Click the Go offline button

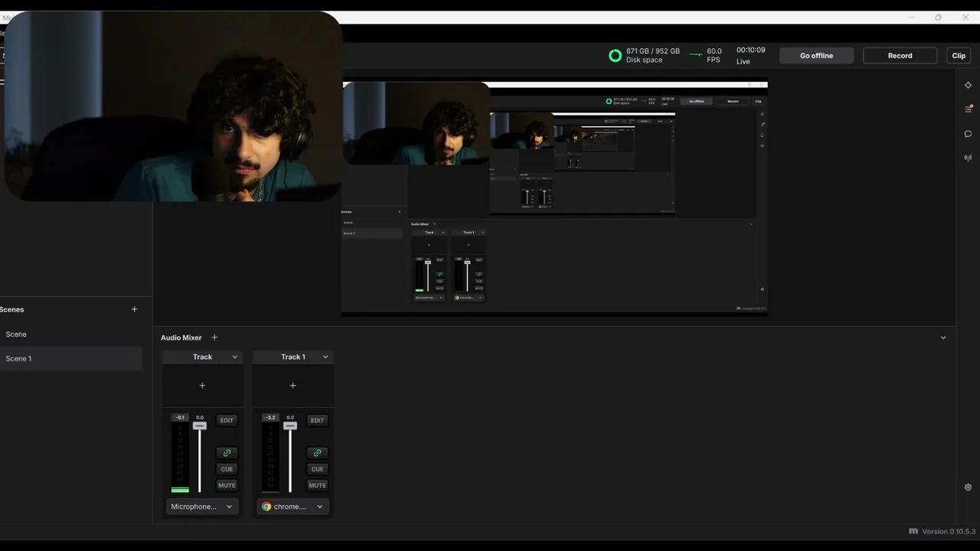point(816,56)
